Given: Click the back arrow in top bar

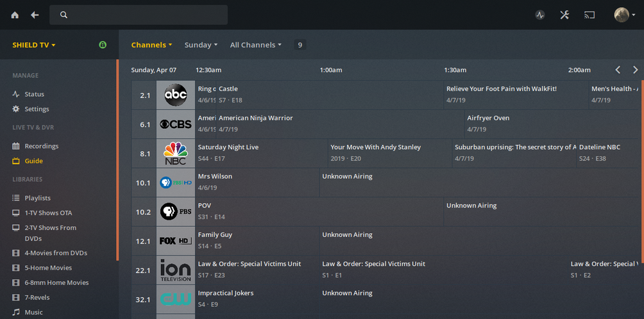Looking at the screenshot, I should [x=35, y=15].
